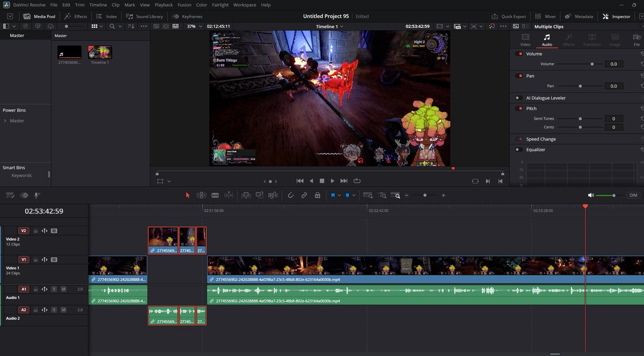Toggle Linked Selection chain icon
This screenshot has height=356, width=644.
(x=304, y=196)
